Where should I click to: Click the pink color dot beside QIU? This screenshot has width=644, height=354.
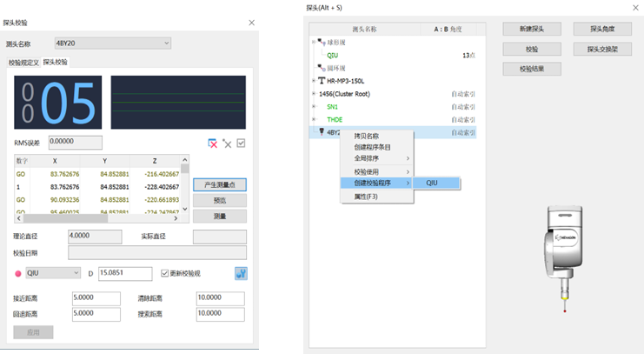(17, 273)
